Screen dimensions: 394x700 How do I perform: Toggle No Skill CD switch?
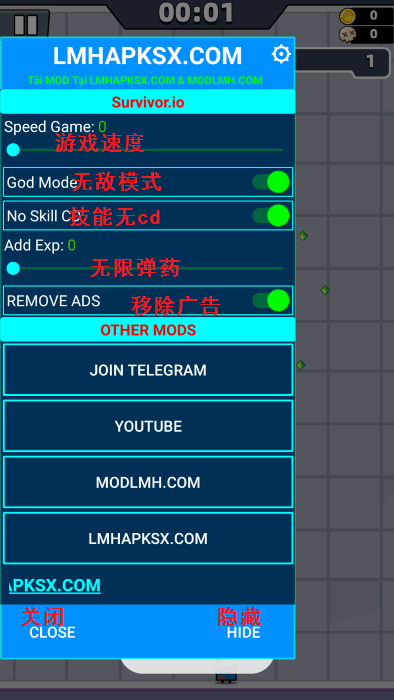click(x=271, y=216)
